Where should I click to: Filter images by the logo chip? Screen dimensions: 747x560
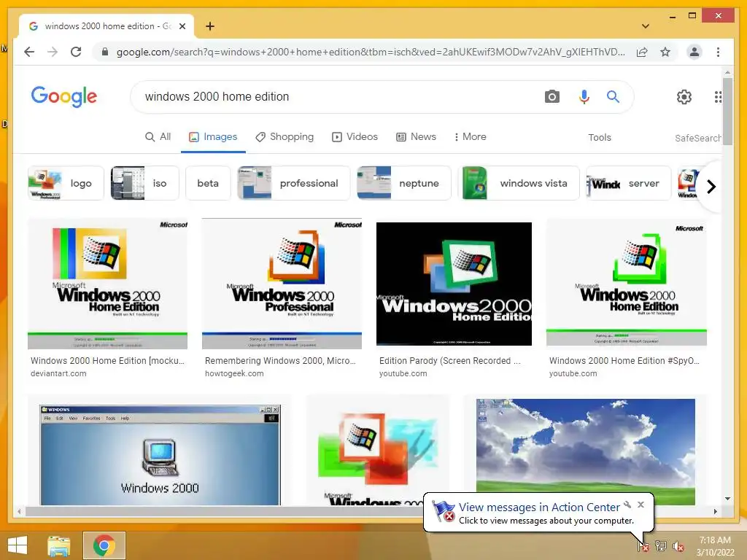coord(66,183)
